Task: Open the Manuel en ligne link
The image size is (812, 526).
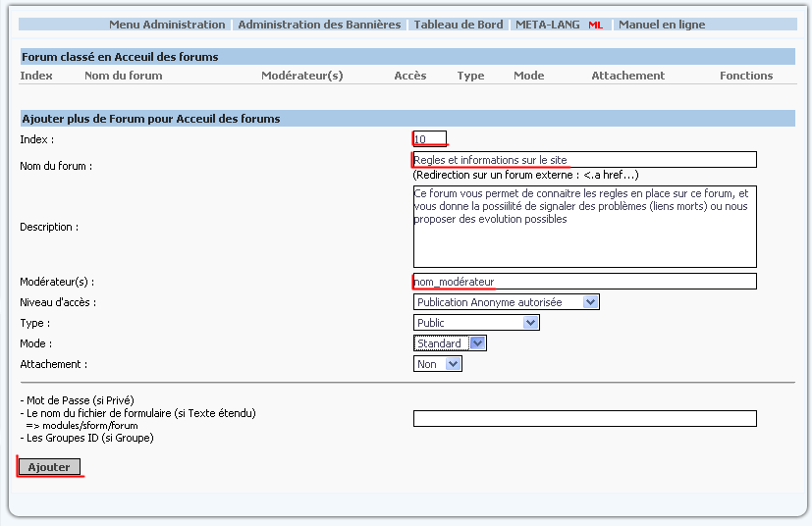Action: click(661, 25)
